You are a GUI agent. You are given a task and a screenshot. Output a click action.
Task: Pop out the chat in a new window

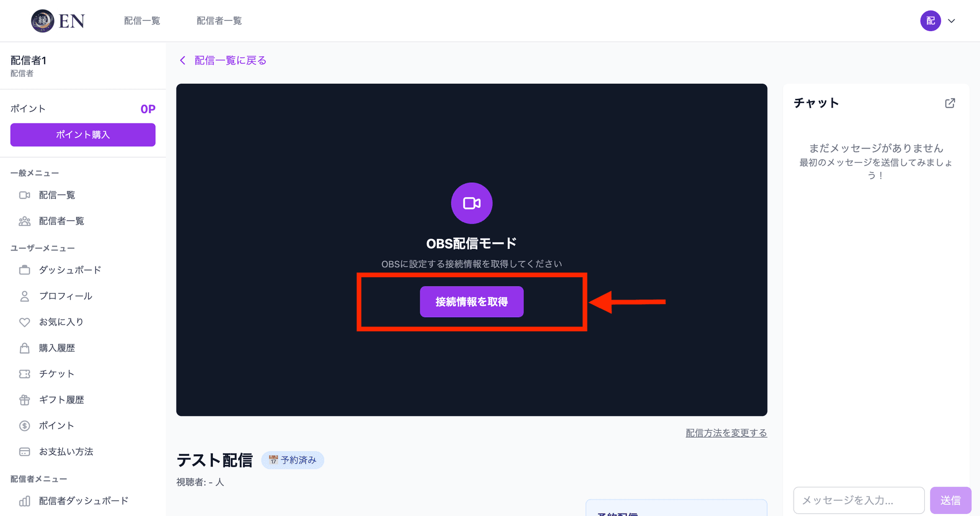pos(950,103)
